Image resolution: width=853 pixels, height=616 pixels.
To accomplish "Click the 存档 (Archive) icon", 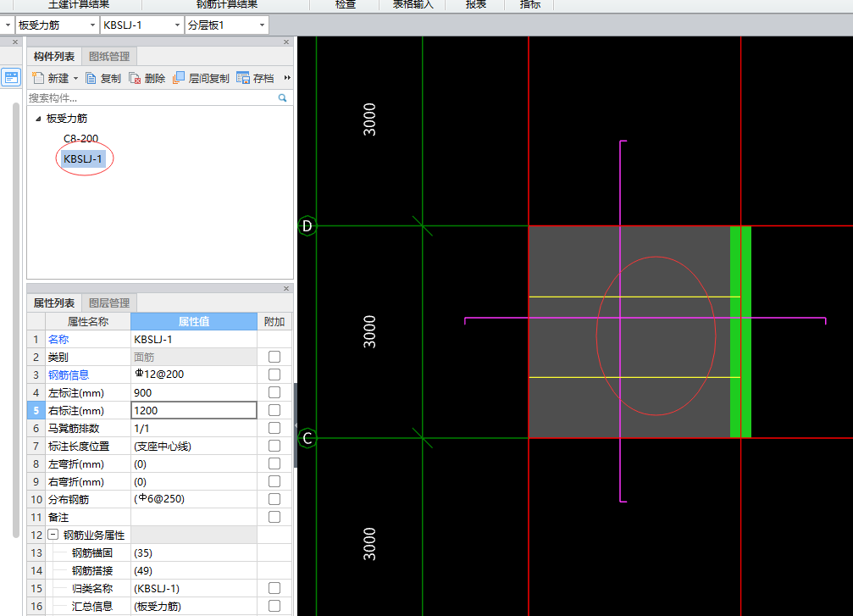I will (x=242, y=78).
